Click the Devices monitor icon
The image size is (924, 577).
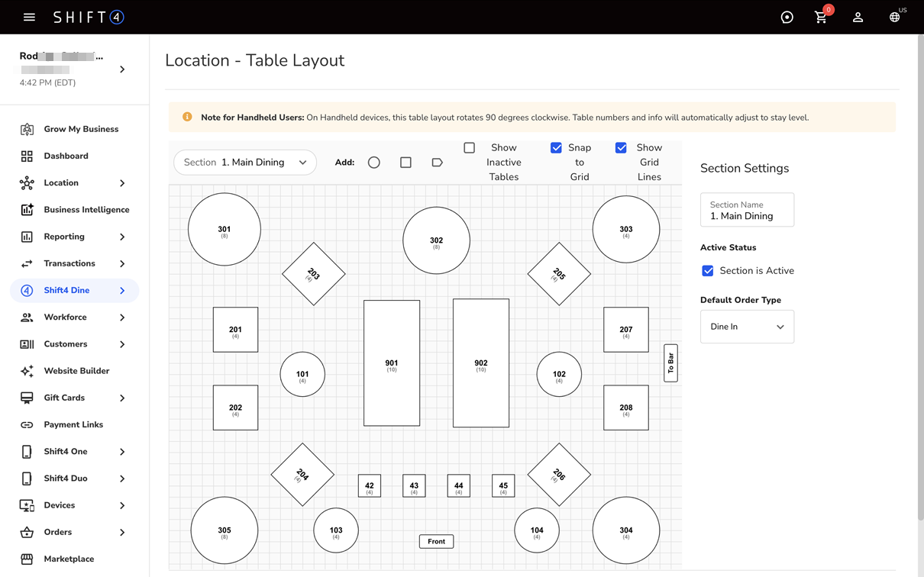[x=27, y=505]
